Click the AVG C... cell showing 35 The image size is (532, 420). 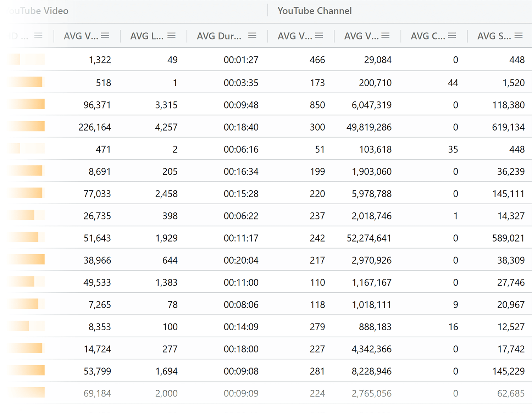pyautogui.click(x=453, y=149)
